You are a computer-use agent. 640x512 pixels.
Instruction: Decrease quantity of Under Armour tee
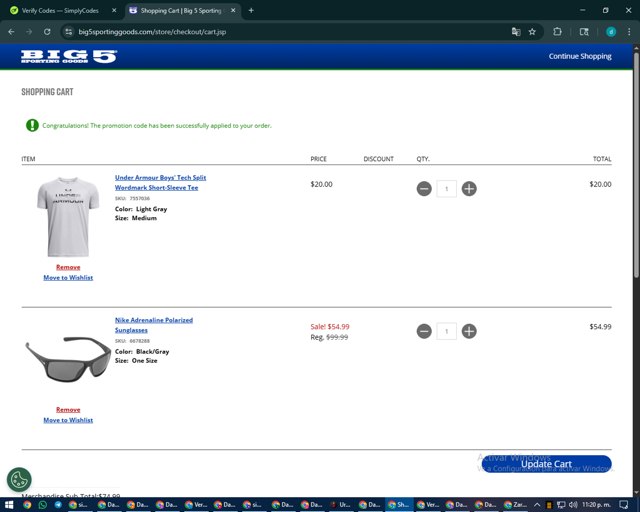pos(424,189)
